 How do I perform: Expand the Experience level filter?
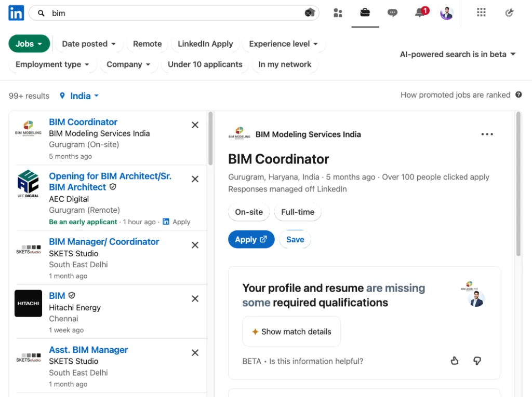coord(284,44)
